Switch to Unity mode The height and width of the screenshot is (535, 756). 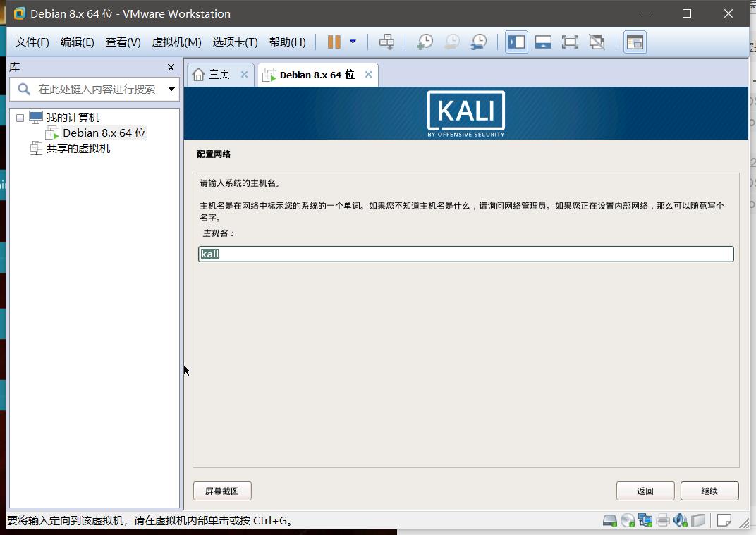[597, 42]
